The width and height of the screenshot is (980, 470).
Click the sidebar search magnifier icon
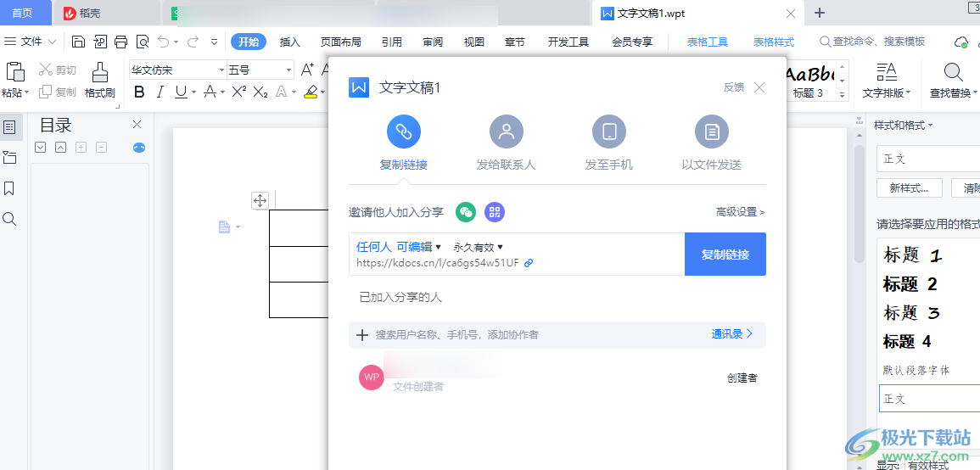[9, 219]
